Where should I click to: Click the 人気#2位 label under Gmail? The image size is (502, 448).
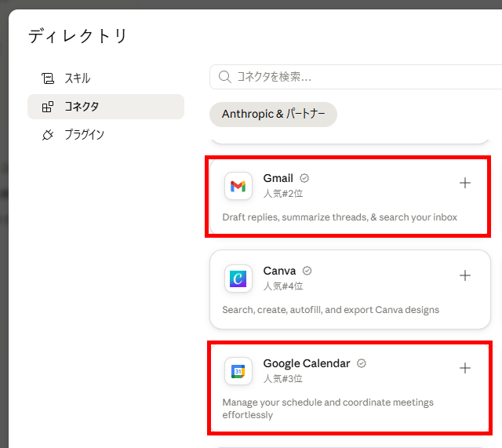coord(283,194)
